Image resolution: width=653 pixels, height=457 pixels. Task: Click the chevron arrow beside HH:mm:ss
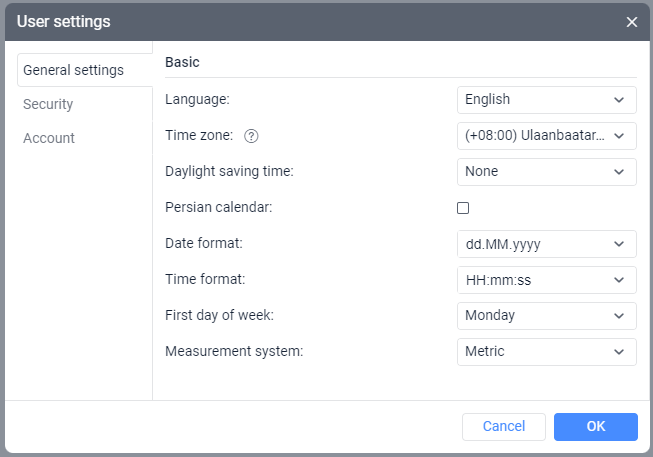[619, 280]
